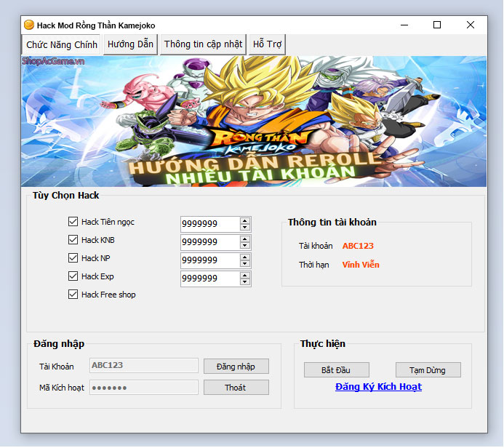The image size is (504, 448).
Task: Decrease Exp value with down arrow
Action: tap(245, 282)
